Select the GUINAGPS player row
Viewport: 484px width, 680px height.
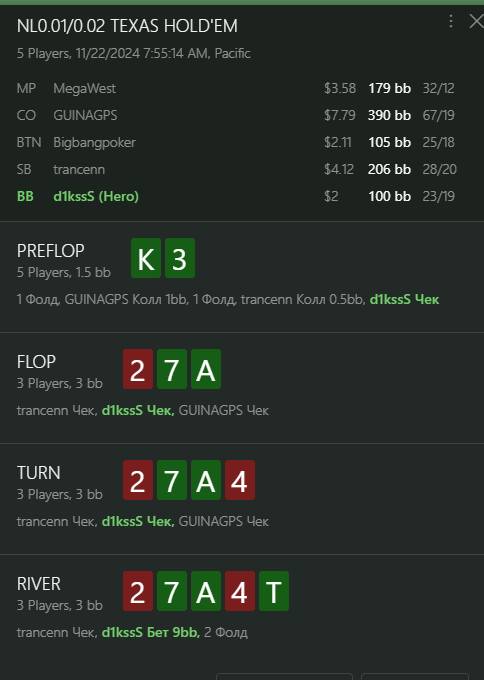pos(235,115)
